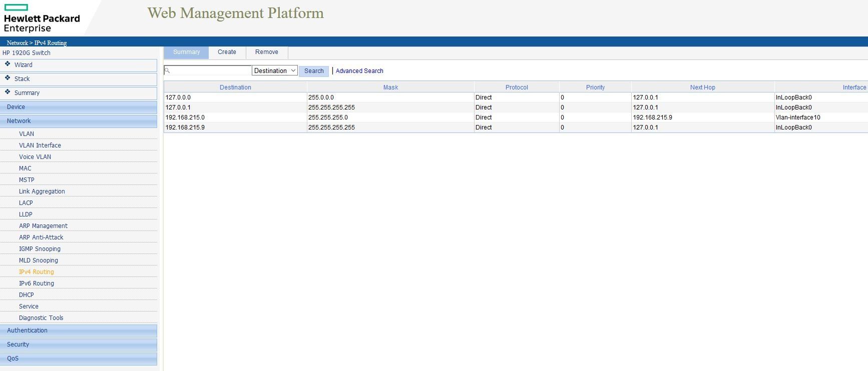
Task: Open the ARP Management menu item
Action: pos(43,226)
